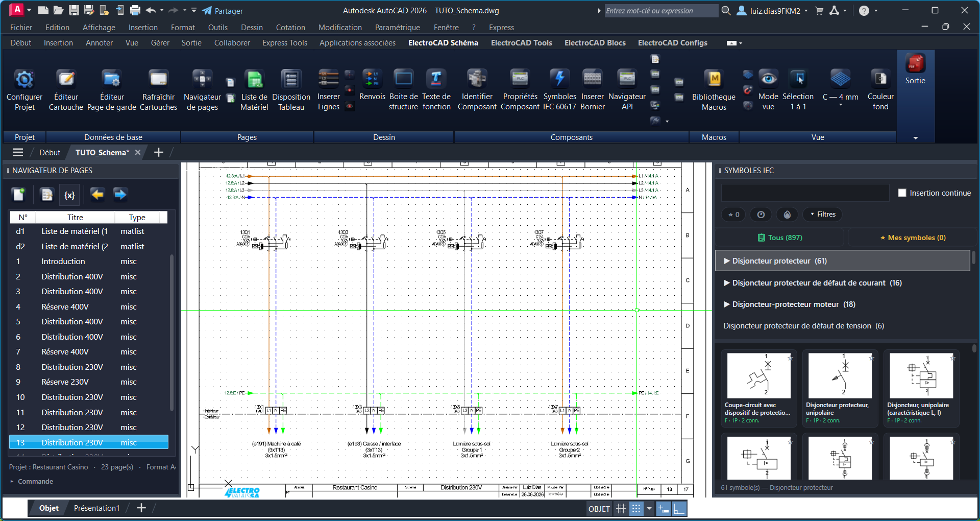Open the Configurer Projet tool

[x=24, y=90]
